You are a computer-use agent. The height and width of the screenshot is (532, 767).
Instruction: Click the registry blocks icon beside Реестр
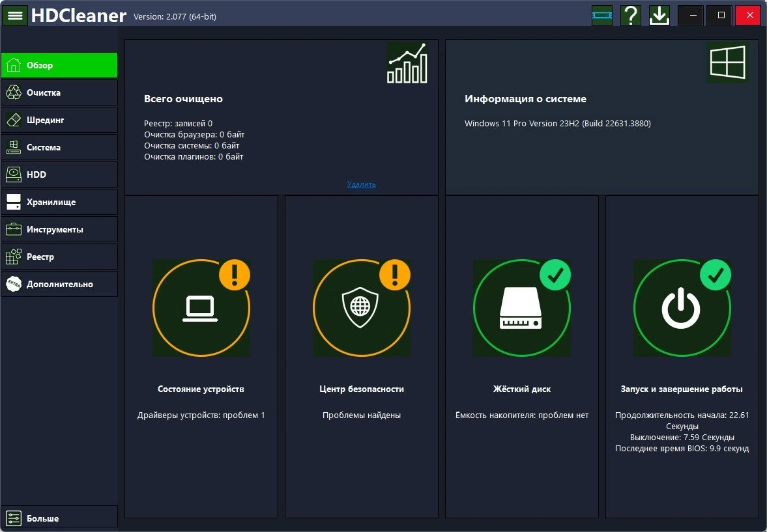pos(14,257)
